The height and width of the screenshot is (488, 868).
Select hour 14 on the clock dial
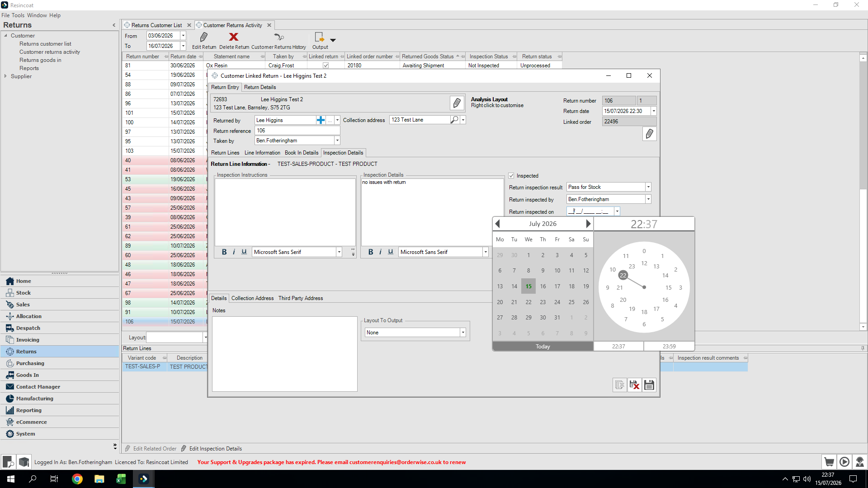click(x=665, y=275)
